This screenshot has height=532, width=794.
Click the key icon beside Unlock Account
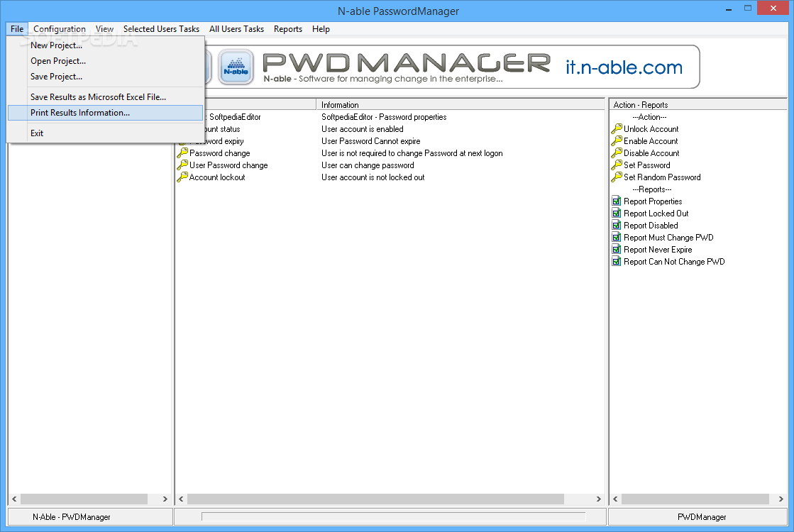click(617, 128)
